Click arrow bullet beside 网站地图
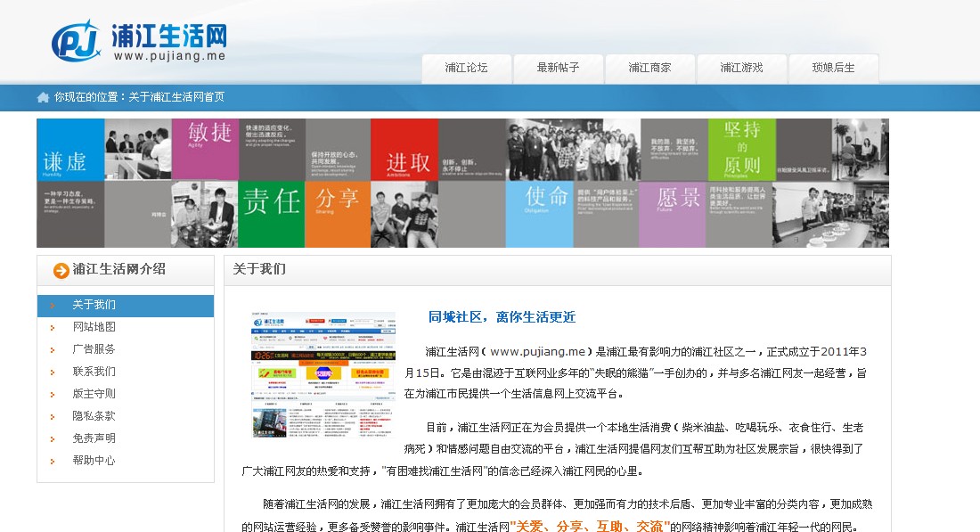980x532 pixels. click(53, 328)
